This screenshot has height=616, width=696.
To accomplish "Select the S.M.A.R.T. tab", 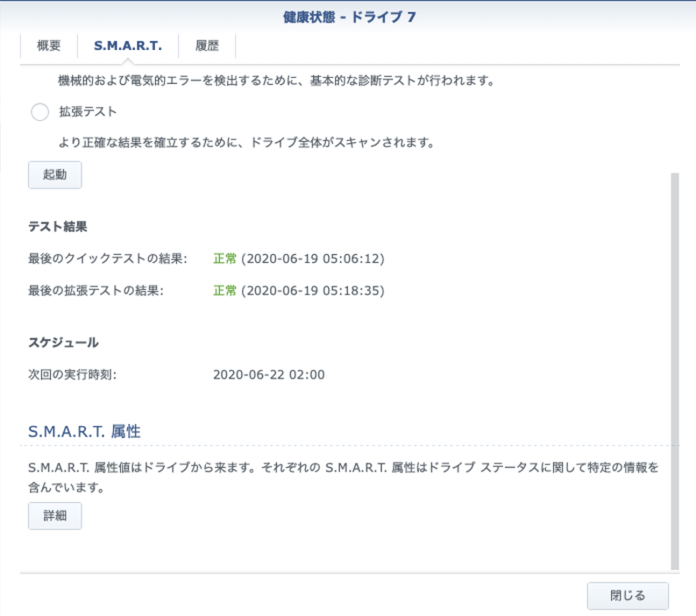I will click(x=128, y=46).
